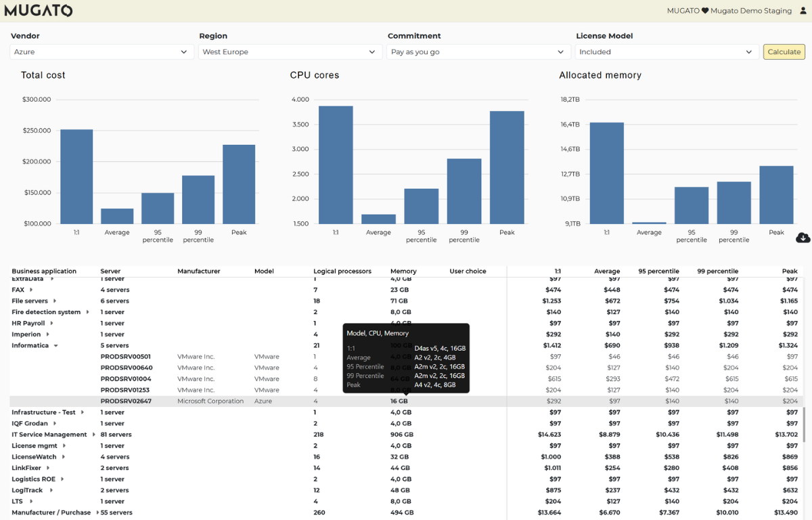Viewport: 812px width, 520px height.
Task: Click the 1:1 bar in Total cost chart
Action: 76,176
